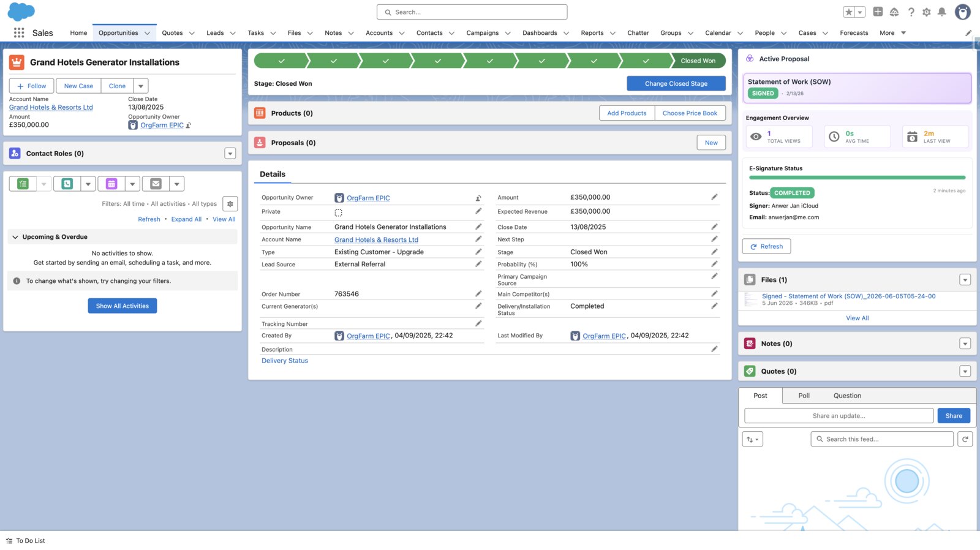Expand the More navigation menu

892,33
